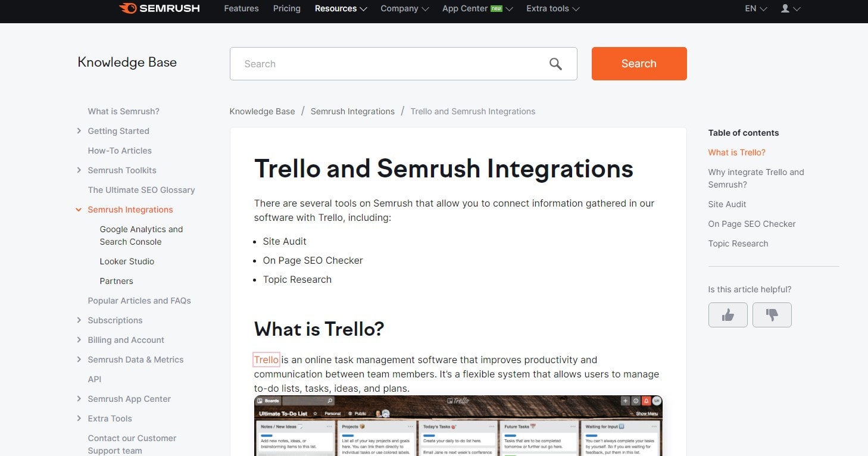Viewport: 868px width, 456px height.
Task: Expand the Extra Tools sidebar chevron
Action: click(79, 418)
